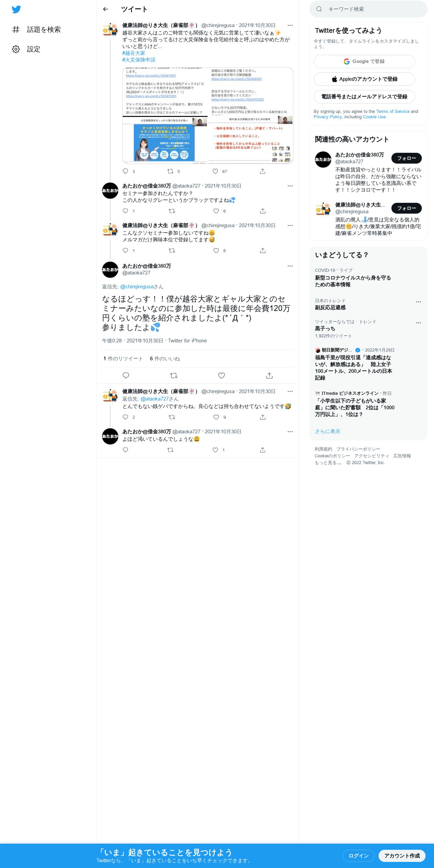Follow あたおか@借金380万 in related accounts
The width and height of the screenshot is (434, 868).
[406, 158]
